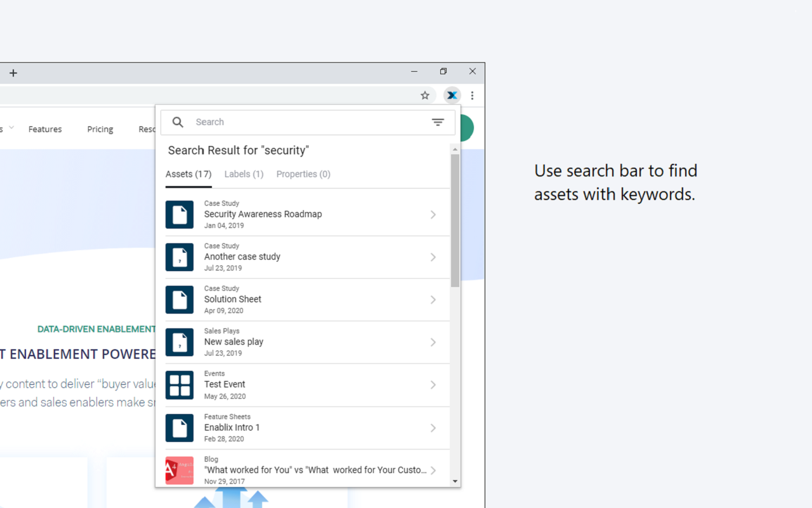Open the Enablix Intro 1 asset title
This screenshot has width=812, height=508.
tap(232, 427)
